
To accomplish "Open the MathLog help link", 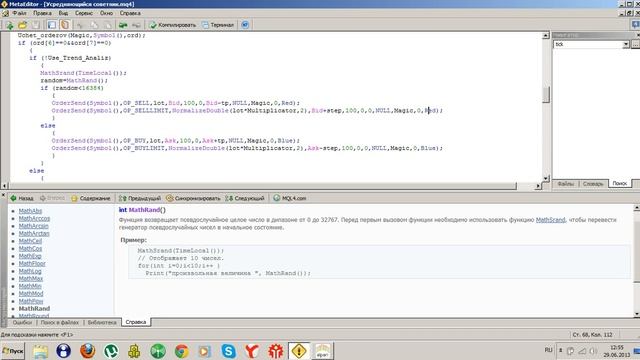I will tap(30, 271).
